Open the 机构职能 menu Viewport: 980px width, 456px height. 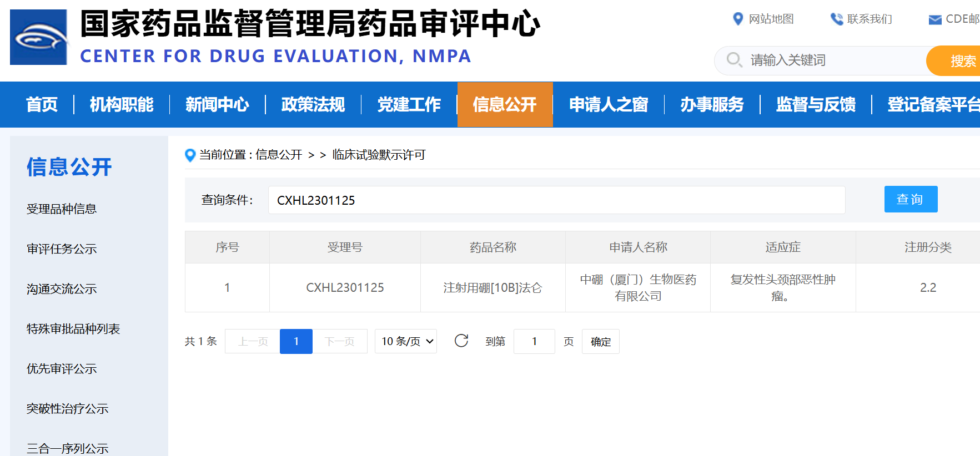pos(122,104)
